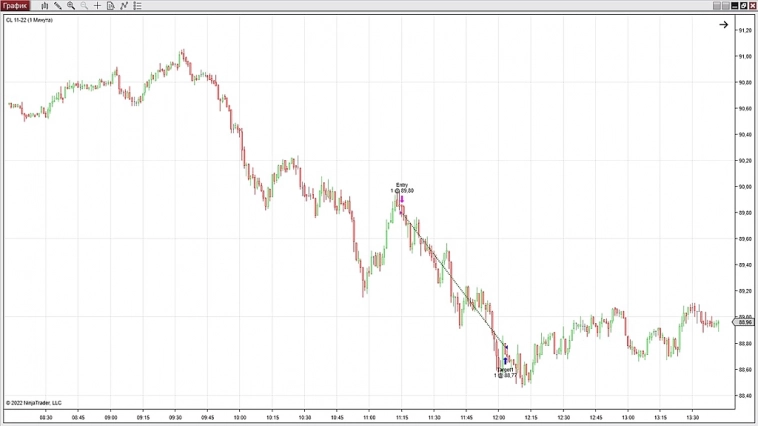Open the Strategies list icon
Screen dimensions: 758x426
click(x=137, y=6)
